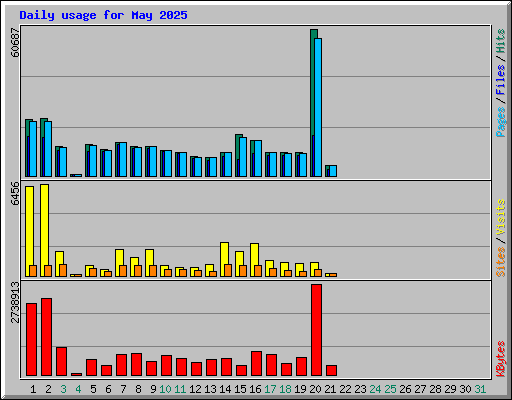Select green weekend day 10 label
Image resolution: width=512 pixels, height=400 pixels.
(165, 389)
